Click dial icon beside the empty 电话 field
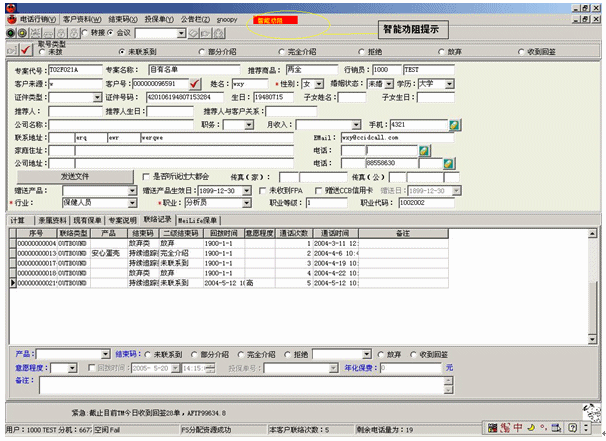Image resolution: width=606 pixels, height=441 pixels. point(423,150)
